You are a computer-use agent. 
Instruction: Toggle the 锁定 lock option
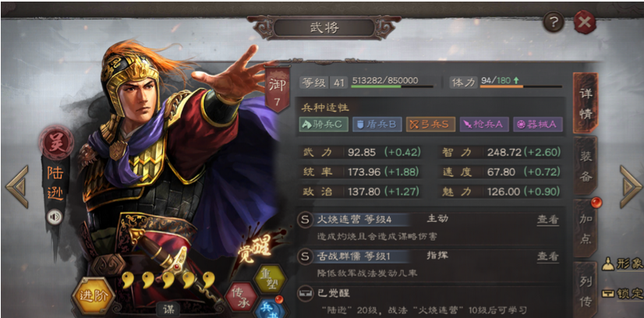(x=623, y=293)
